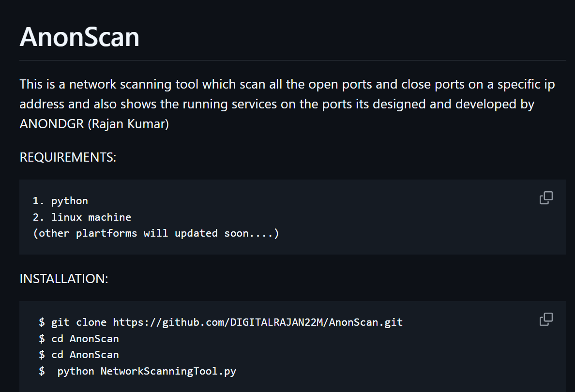Click the first 'cd AnonScan' command line
575x392 pixels.
(79, 338)
